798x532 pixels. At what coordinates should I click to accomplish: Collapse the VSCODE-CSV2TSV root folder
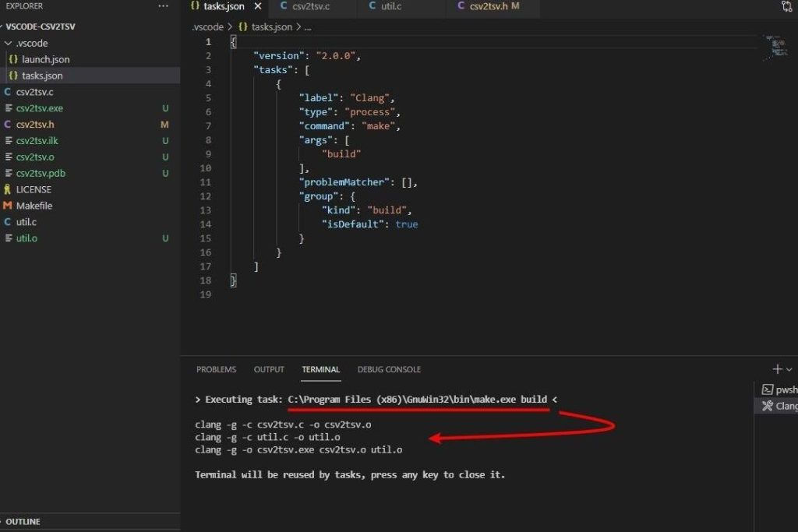point(39,26)
